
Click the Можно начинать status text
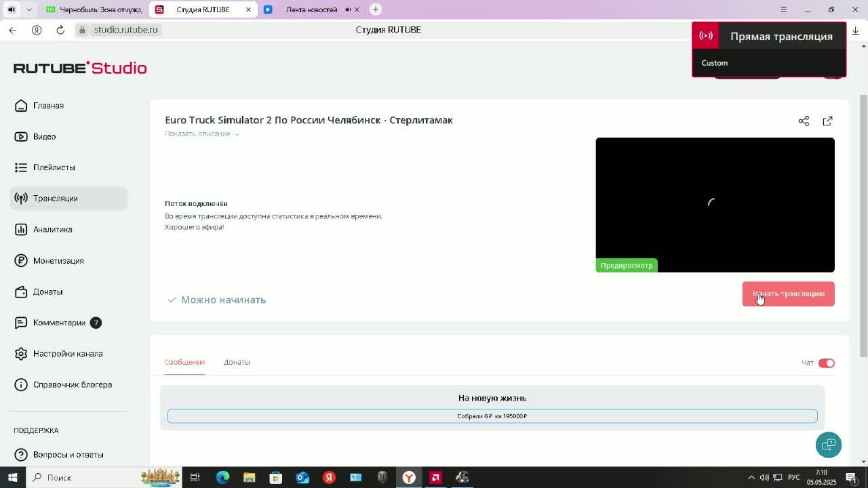click(223, 300)
